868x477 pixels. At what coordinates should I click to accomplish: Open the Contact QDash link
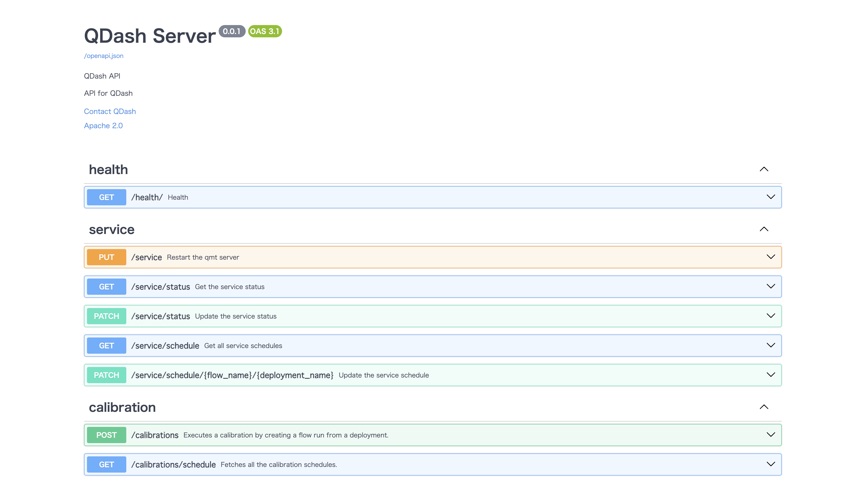tap(110, 111)
